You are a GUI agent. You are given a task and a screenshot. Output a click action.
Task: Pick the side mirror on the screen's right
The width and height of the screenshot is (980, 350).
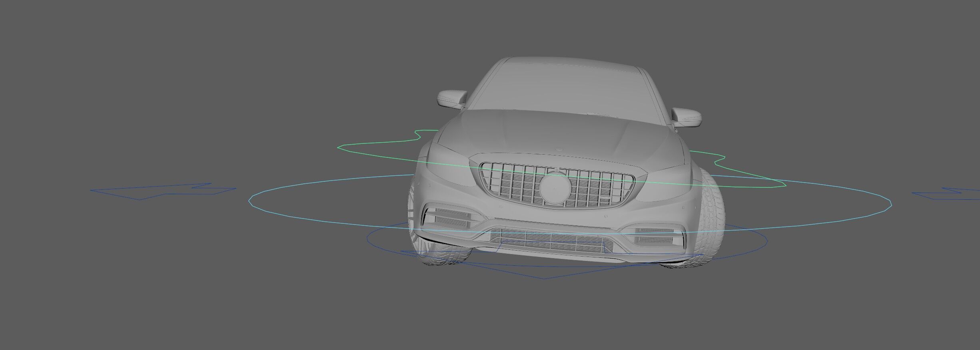pos(687,117)
